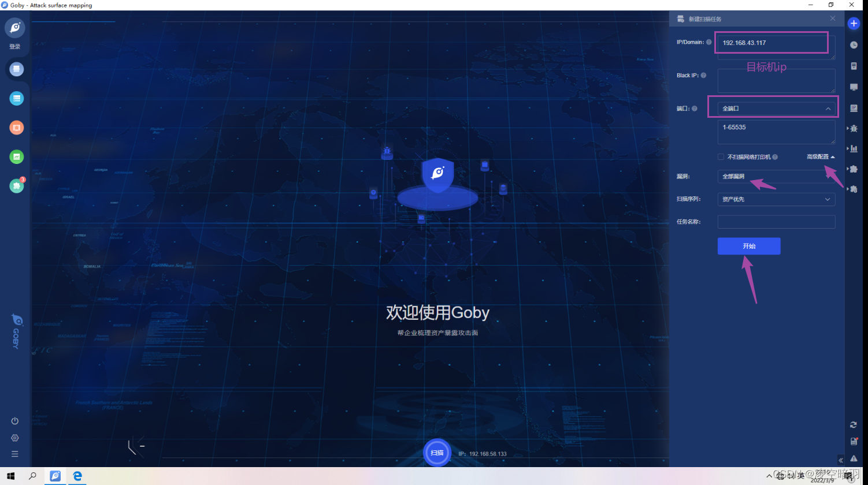
Task: Click the Goby login avatar icon
Action: click(x=15, y=27)
